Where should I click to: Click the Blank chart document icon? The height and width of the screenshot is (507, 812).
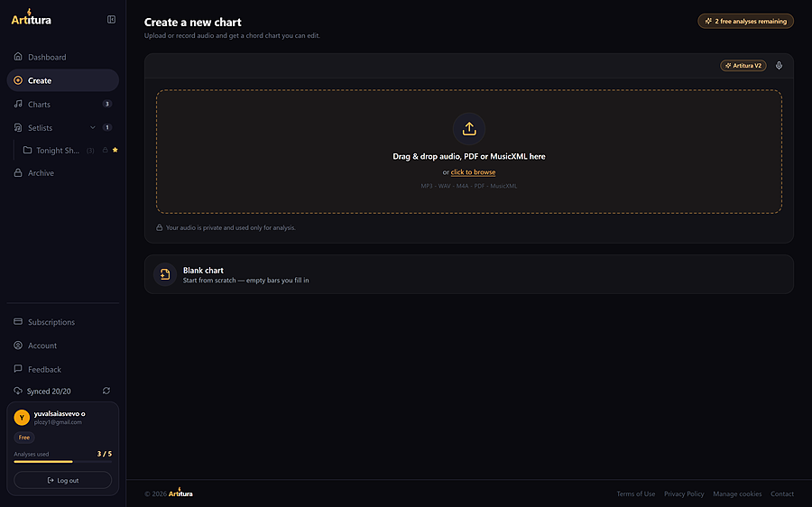(x=165, y=274)
